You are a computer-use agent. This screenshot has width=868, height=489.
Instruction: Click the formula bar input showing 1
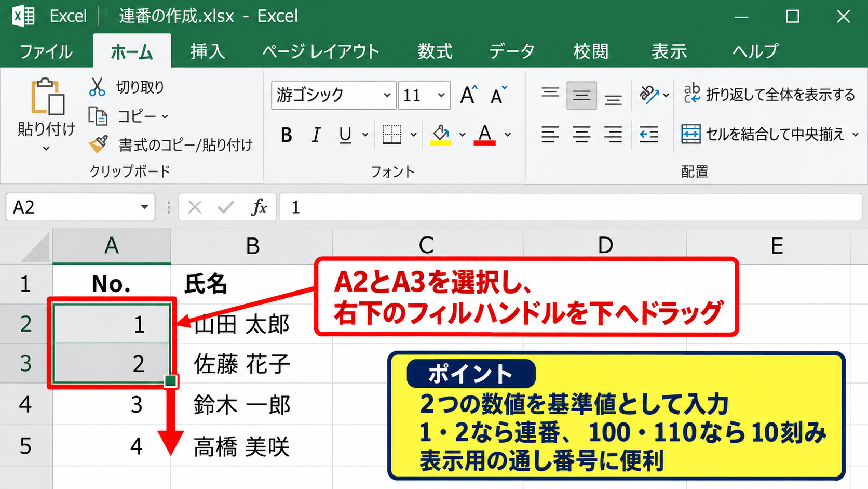(571, 207)
